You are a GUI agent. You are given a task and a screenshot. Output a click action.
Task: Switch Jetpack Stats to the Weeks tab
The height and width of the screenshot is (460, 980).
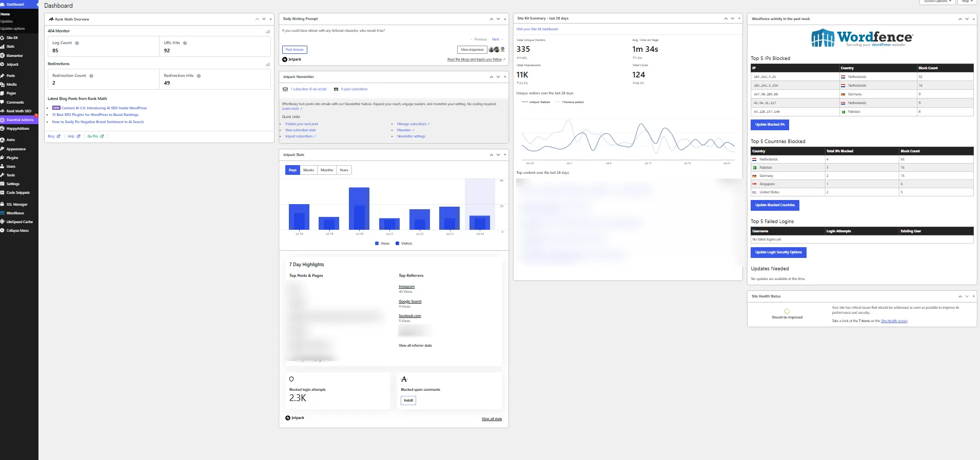pyautogui.click(x=308, y=170)
